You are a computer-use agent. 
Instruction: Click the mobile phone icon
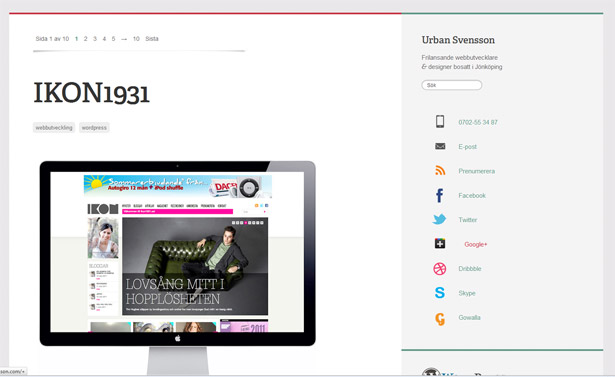coord(440,122)
